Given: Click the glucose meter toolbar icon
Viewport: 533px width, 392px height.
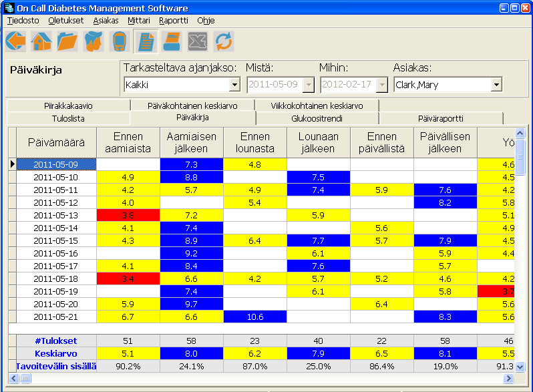Looking at the screenshot, I should click(120, 41).
